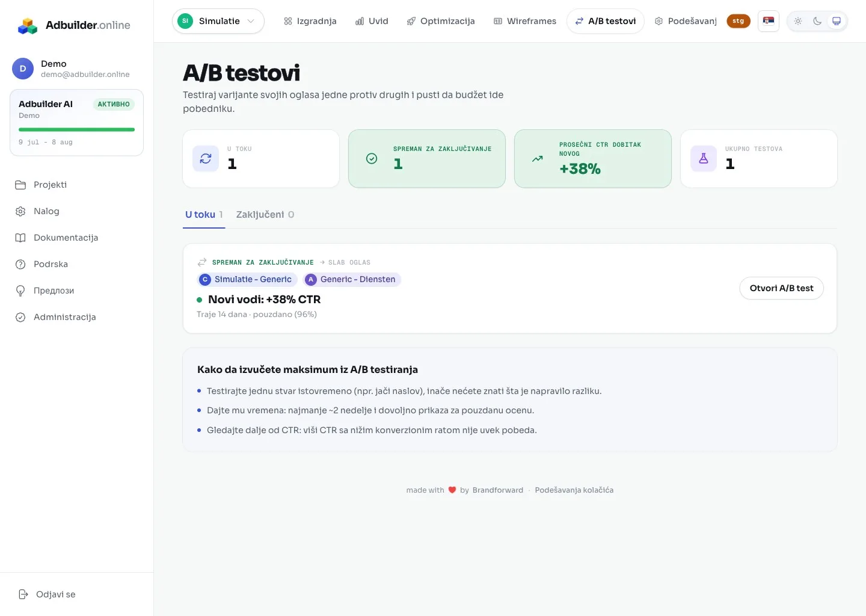
Task: Click the Spreman za zaključivanje checkmark icon
Action: (372, 159)
